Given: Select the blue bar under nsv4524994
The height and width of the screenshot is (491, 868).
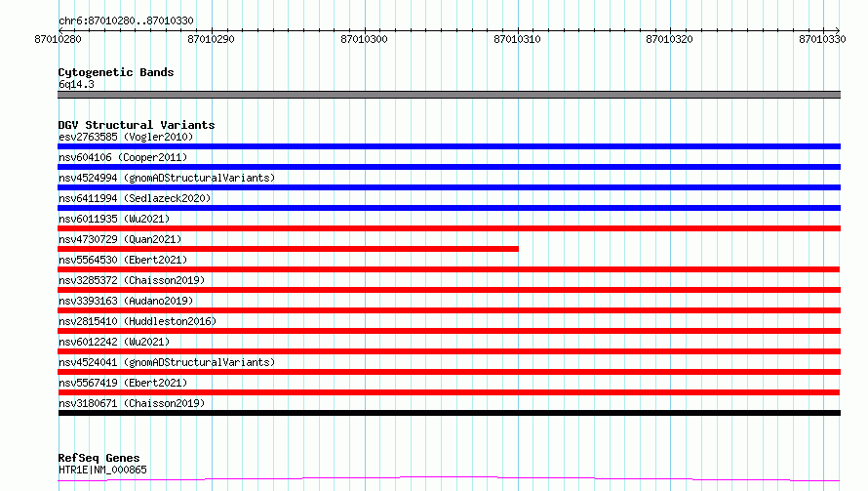Looking at the screenshot, I should 449,187.
